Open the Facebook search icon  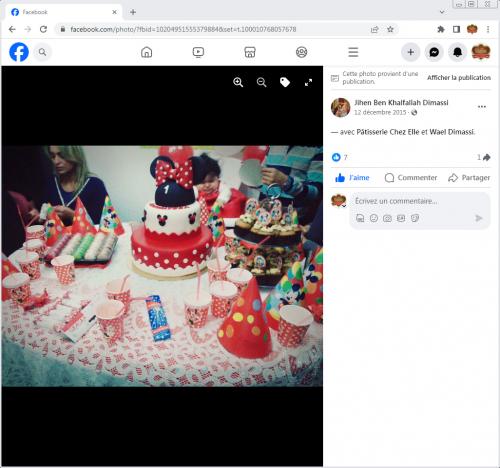pos(42,52)
